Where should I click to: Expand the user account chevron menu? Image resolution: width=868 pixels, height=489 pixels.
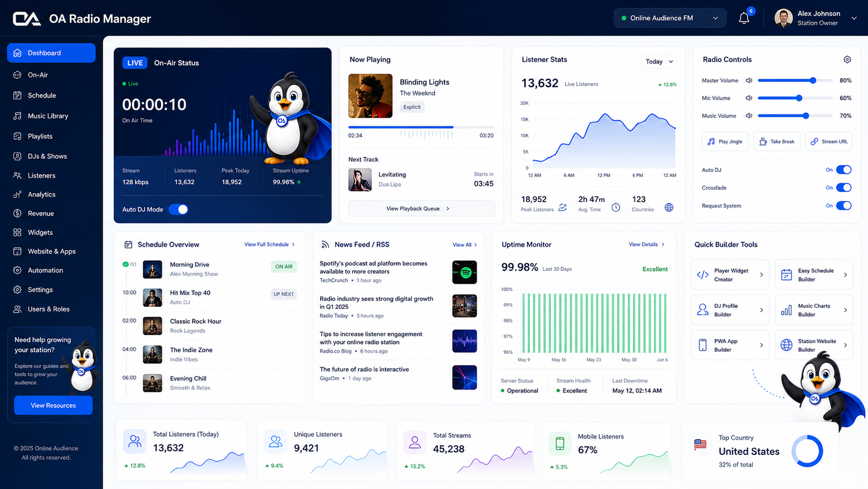pos(854,18)
